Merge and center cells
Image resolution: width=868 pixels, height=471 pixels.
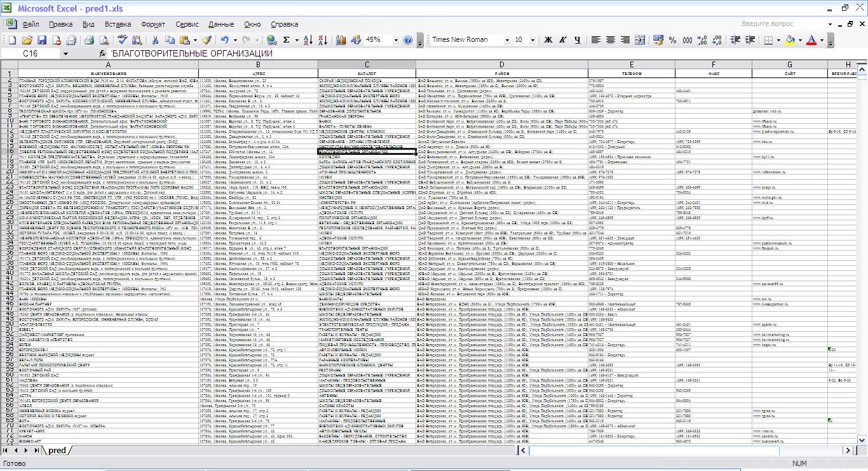[640, 39]
